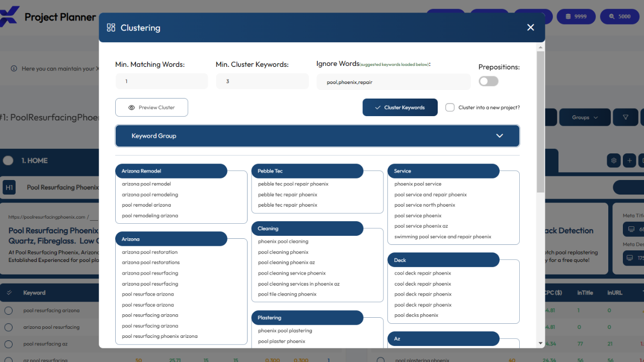Click the search credits icon showing 5000
Screen dimensions: 644x362
click(x=619, y=16)
